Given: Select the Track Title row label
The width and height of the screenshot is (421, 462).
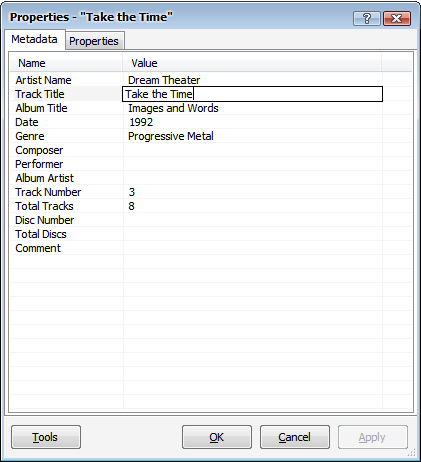Looking at the screenshot, I should click(40, 94).
